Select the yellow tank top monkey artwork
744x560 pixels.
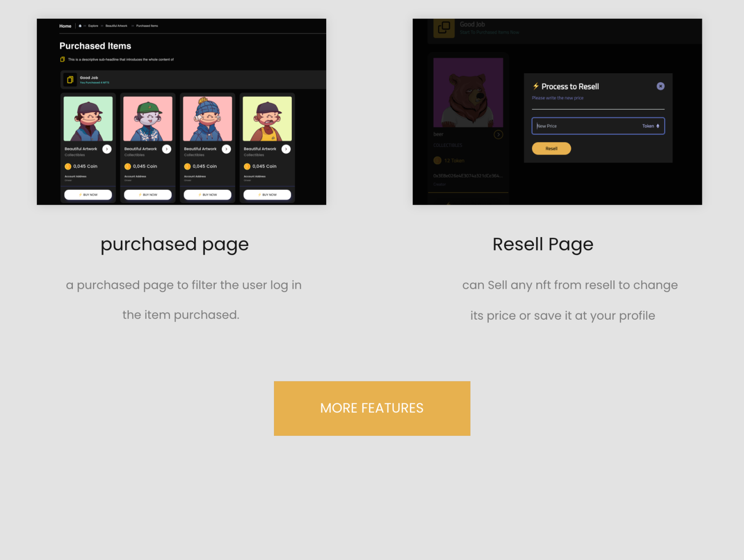pyautogui.click(x=267, y=119)
